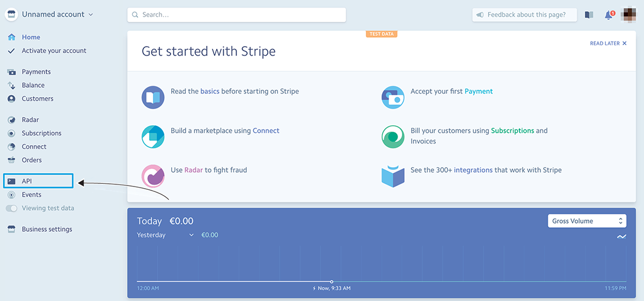The height and width of the screenshot is (301, 644).
Task: Click the Radar link in fraud text
Action: point(193,170)
